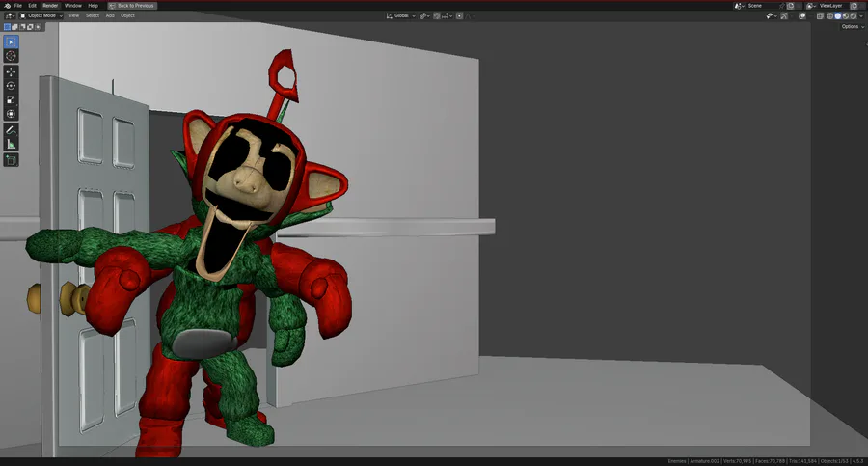The height and width of the screenshot is (466, 868).
Task: Set selection mode to New (first icon)
Action: click(7, 27)
